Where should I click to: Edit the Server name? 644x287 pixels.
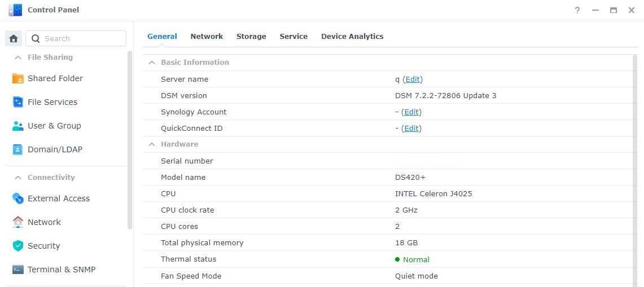(413, 80)
